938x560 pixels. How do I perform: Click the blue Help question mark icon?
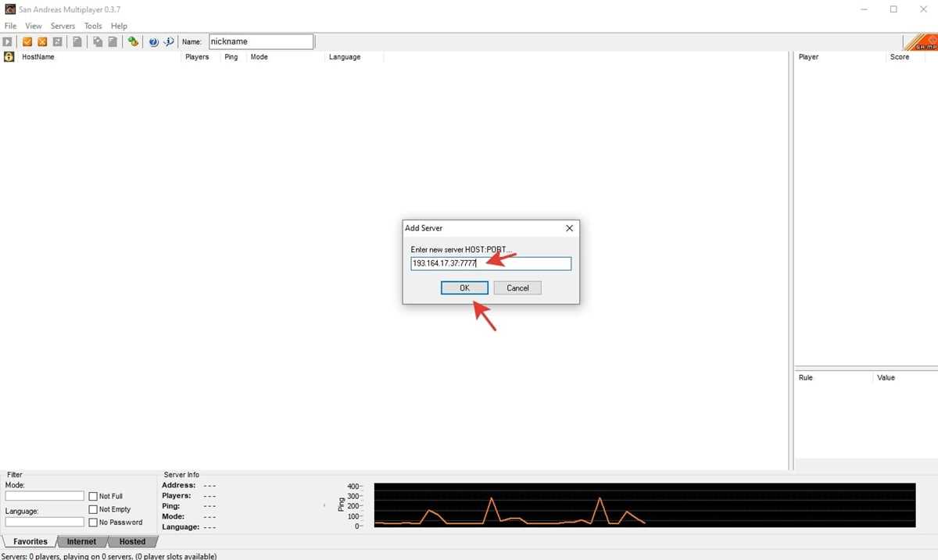(x=153, y=41)
